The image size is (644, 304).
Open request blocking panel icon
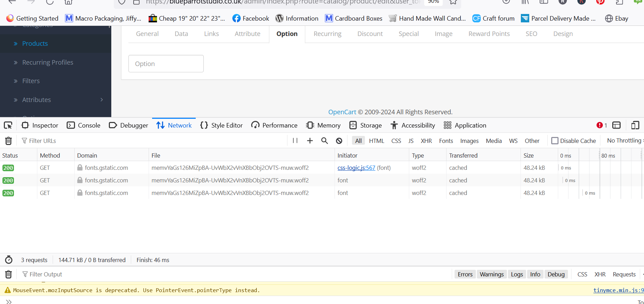point(339,140)
